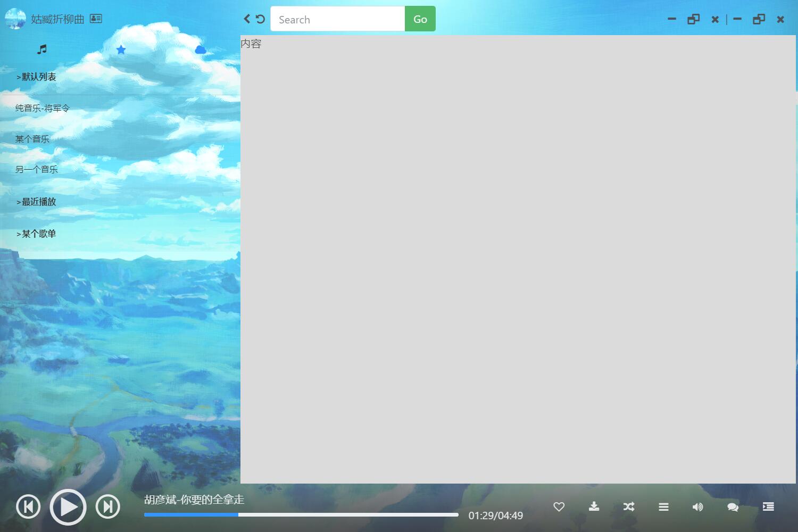Open the local music tab icon

(x=42, y=49)
